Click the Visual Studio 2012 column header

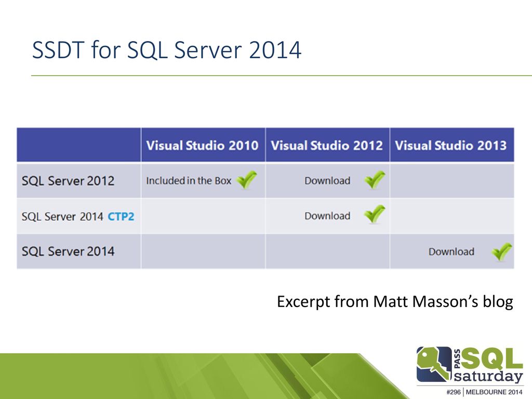pos(327,145)
